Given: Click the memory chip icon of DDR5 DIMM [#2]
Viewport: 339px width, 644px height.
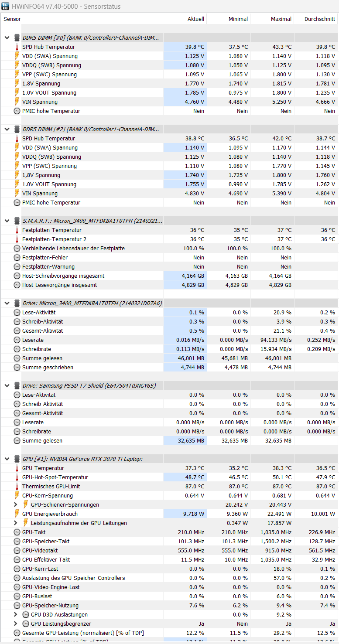Looking at the screenshot, I should pyautogui.click(x=17, y=129).
